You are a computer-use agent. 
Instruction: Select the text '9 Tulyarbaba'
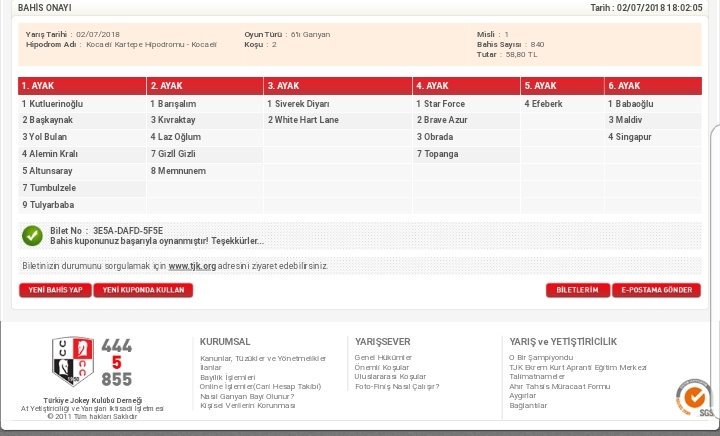pyautogui.click(x=48, y=205)
